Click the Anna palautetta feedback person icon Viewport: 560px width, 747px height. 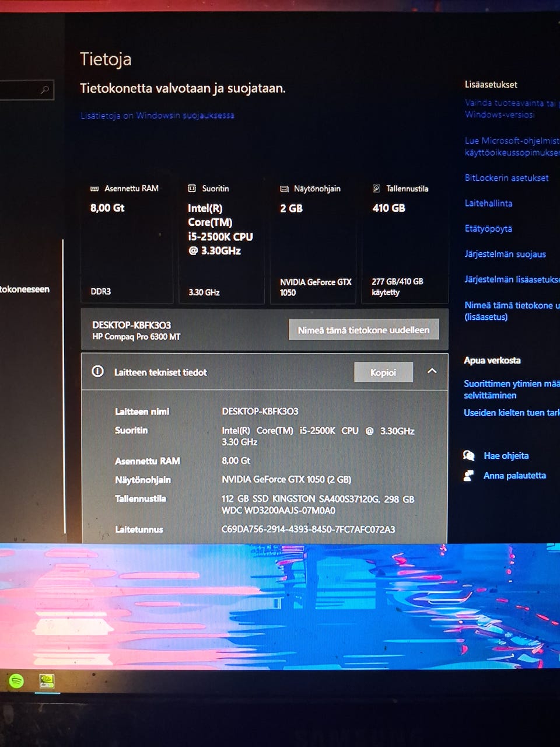pos(468,476)
